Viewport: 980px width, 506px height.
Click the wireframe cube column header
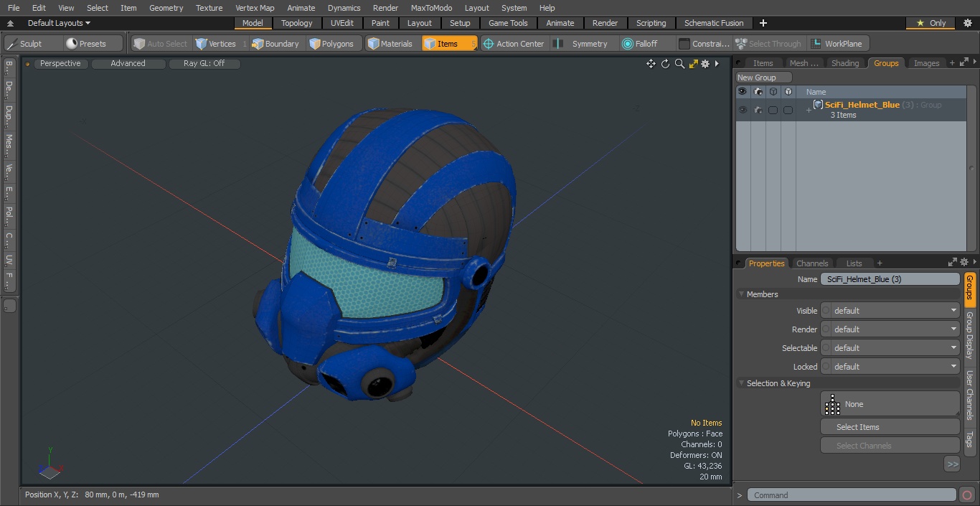[x=773, y=92]
